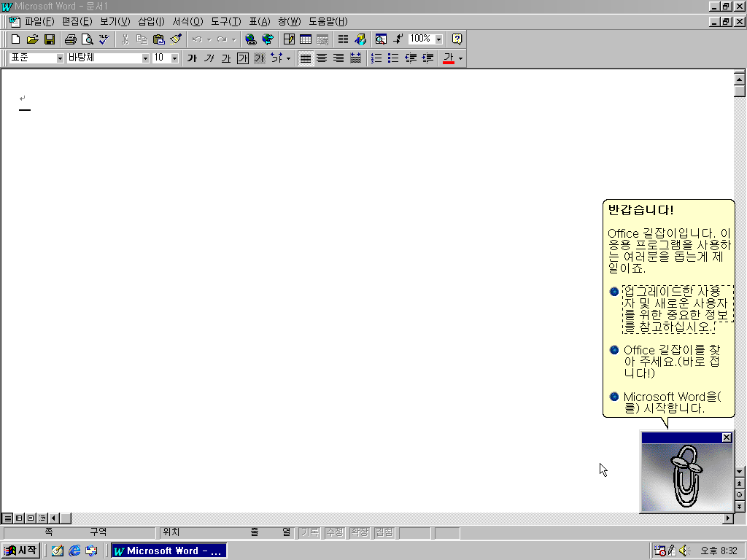Open document map icon
The image size is (747, 560).
point(381,39)
